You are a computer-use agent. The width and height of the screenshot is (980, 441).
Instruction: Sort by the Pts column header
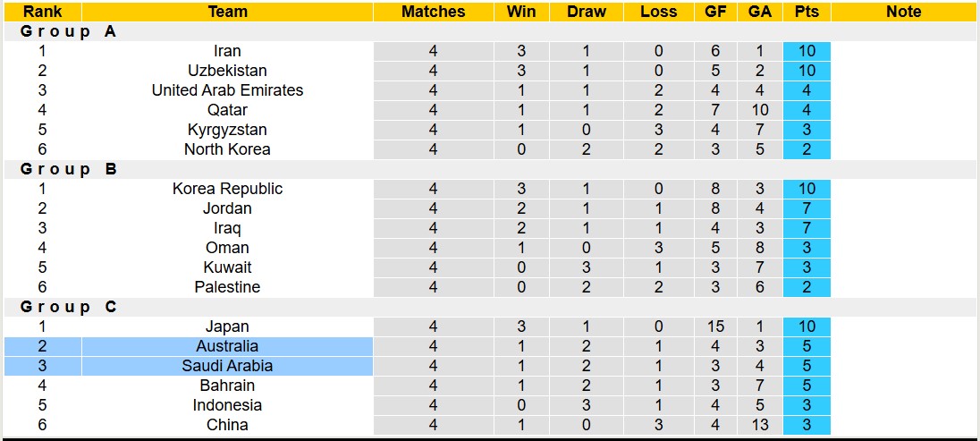pyautogui.click(x=807, y=12)
